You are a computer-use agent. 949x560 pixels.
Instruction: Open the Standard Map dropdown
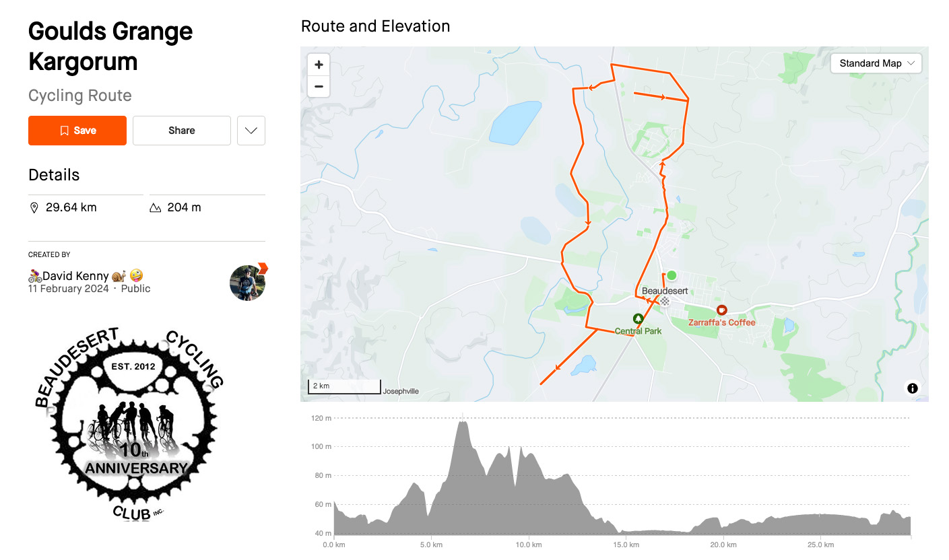click(x=876, y=63)
